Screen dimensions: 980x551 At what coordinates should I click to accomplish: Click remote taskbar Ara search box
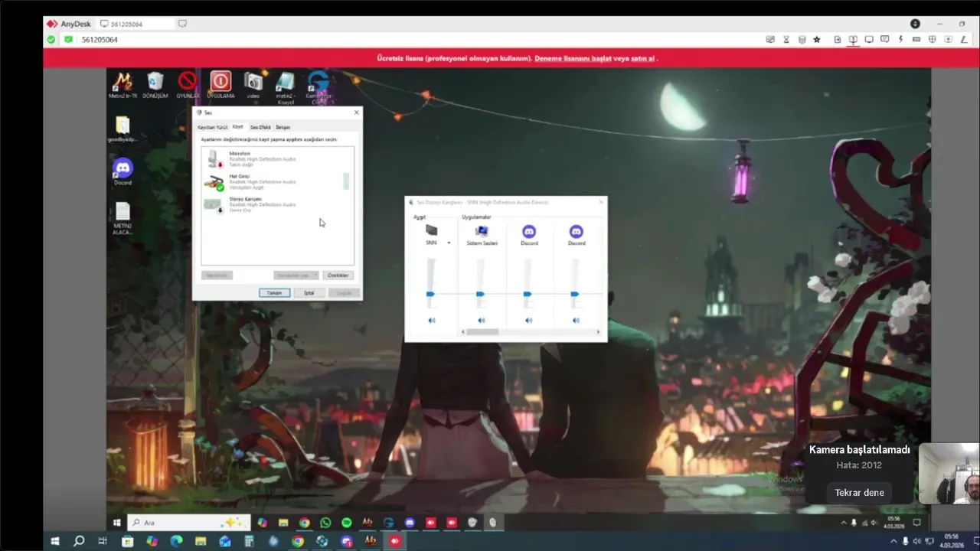point(188,523)
